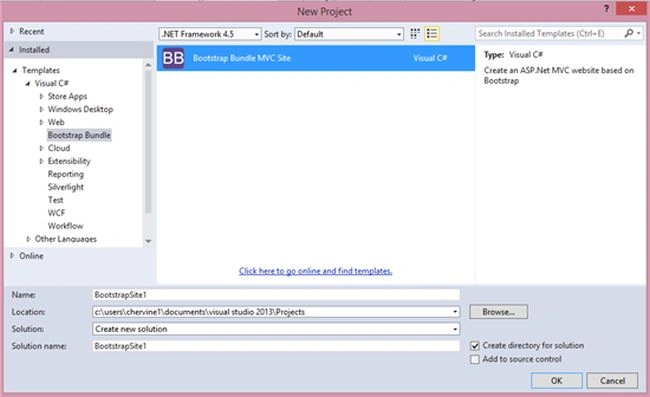Click the search magnifier icon
This screenshot has height=397, width=650.
click(628, 33)
